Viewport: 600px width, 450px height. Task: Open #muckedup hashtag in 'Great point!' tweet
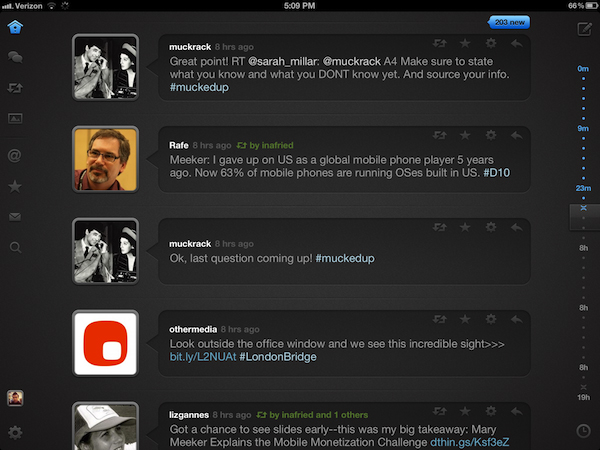[199, 87]
